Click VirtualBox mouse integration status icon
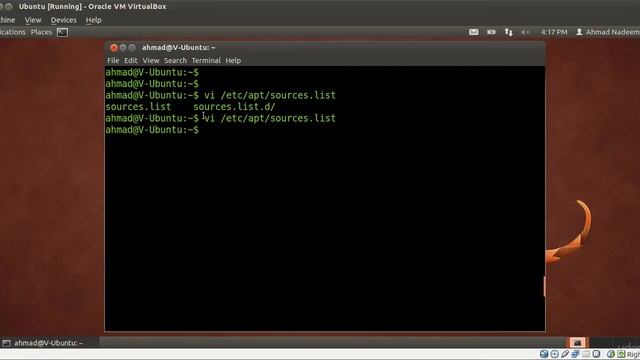This screenshot has width=640, height=360. click(x=611, y=354)
